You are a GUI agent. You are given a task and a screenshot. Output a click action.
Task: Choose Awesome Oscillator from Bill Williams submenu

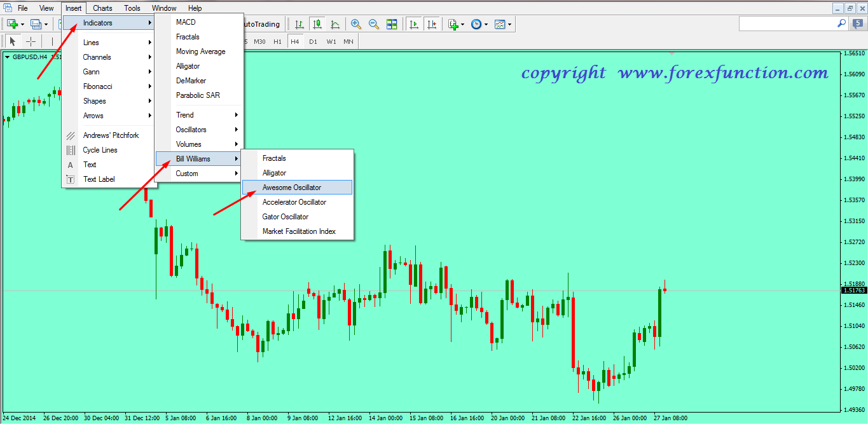point(297,188)
